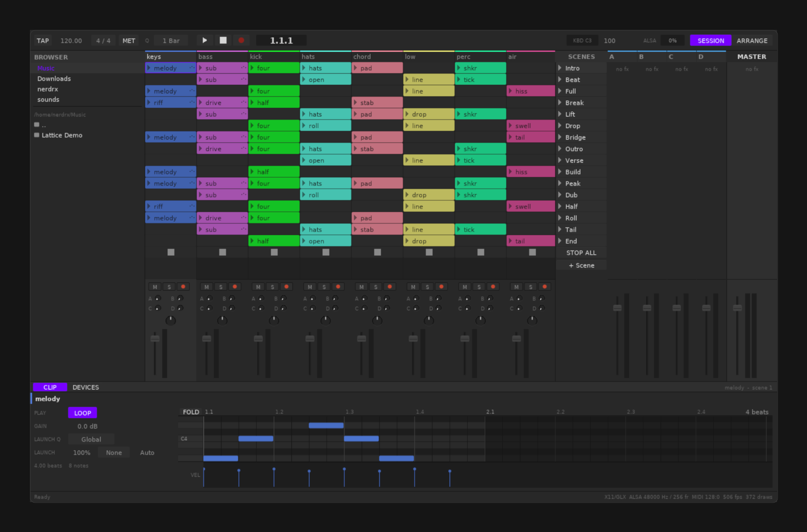
Task: Arm the transport record button
Action: tap(241, 41)
